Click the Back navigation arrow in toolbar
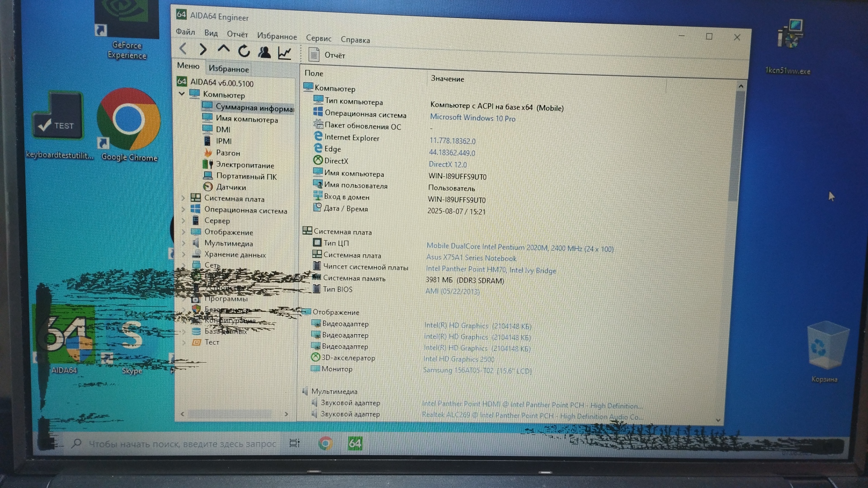Screen dimensions: 868x488 183,49
